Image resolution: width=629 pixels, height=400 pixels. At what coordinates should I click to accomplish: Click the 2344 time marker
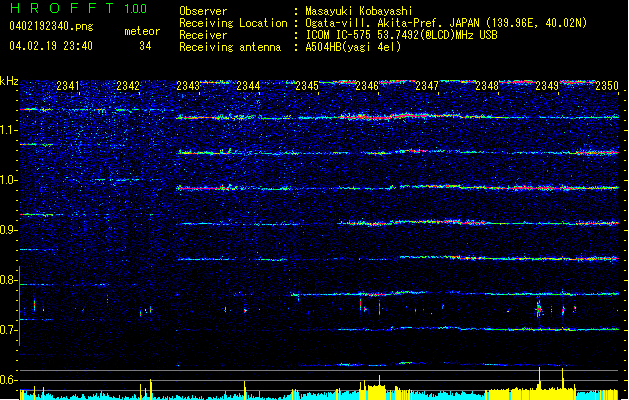pyautogui.click(x=248, y=86)
